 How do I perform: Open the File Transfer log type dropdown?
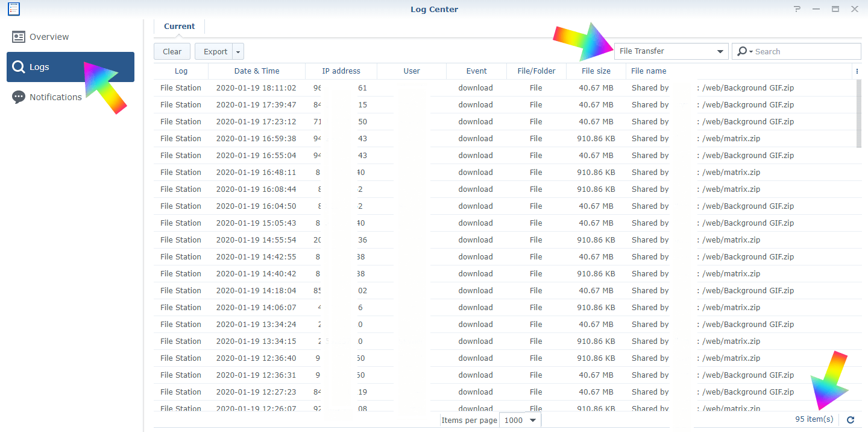[671, 51]
